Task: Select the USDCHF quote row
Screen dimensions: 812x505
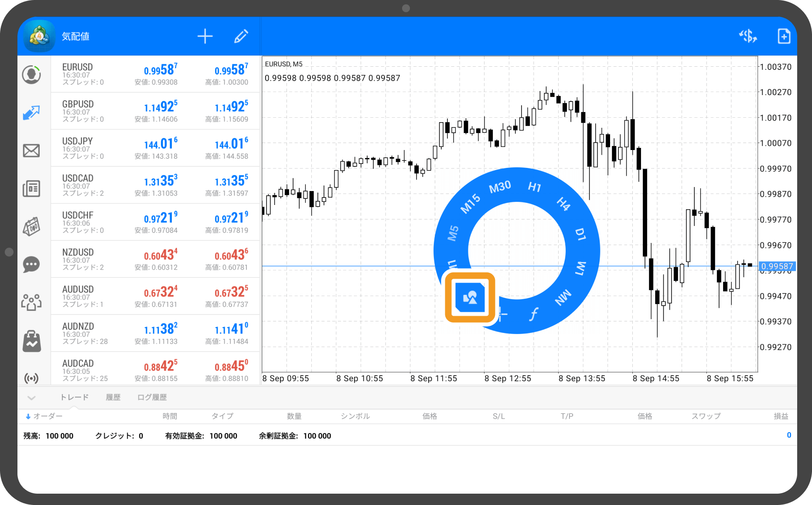Action: 155,222
